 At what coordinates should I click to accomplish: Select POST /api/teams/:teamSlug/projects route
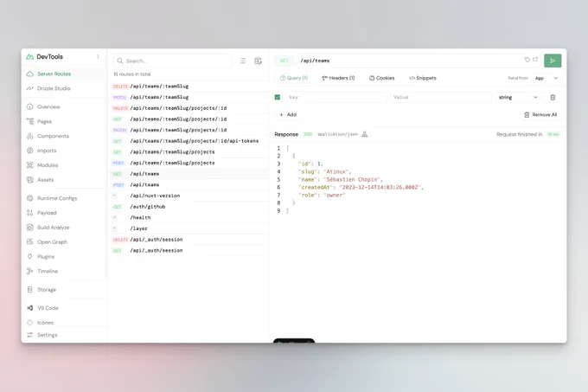coord(189,163)
